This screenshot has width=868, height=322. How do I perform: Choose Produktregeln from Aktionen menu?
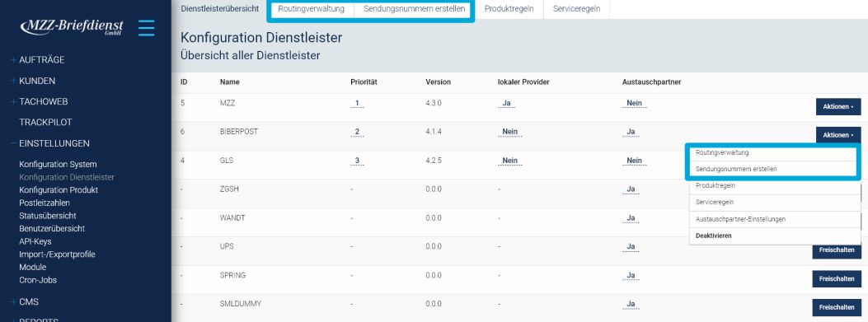click(775, 186)
